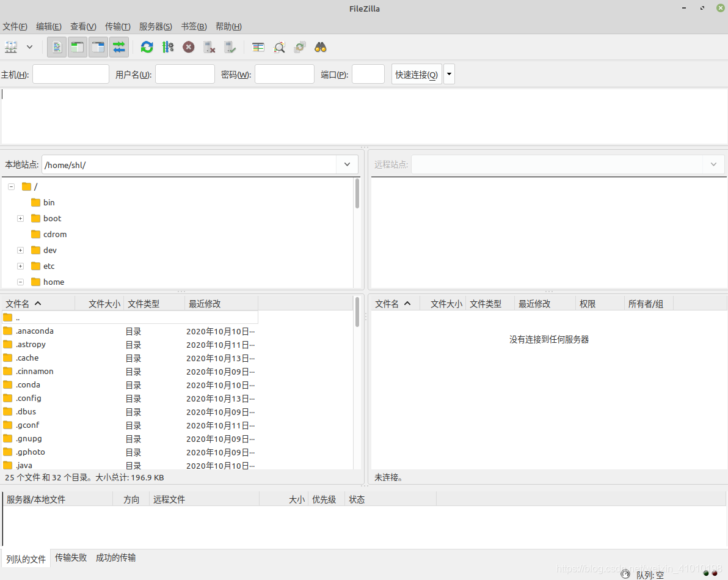The image size is (728, 580).
Task: Switch to 传输失败 tab
Action: [71, 557]
